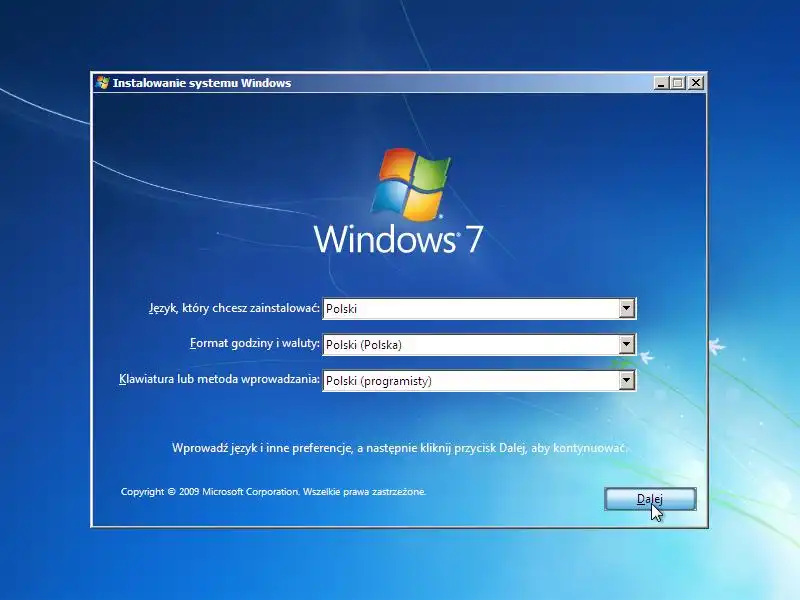Open the language to install dropdown arrow

[627, 308]
